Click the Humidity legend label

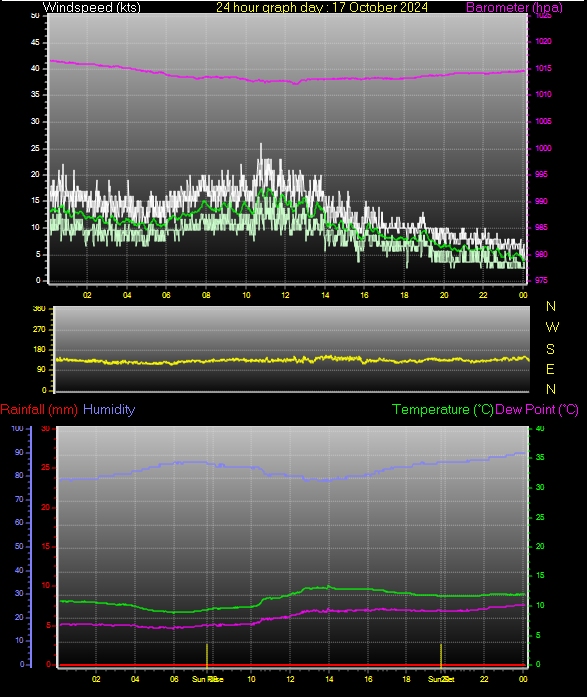109,409
